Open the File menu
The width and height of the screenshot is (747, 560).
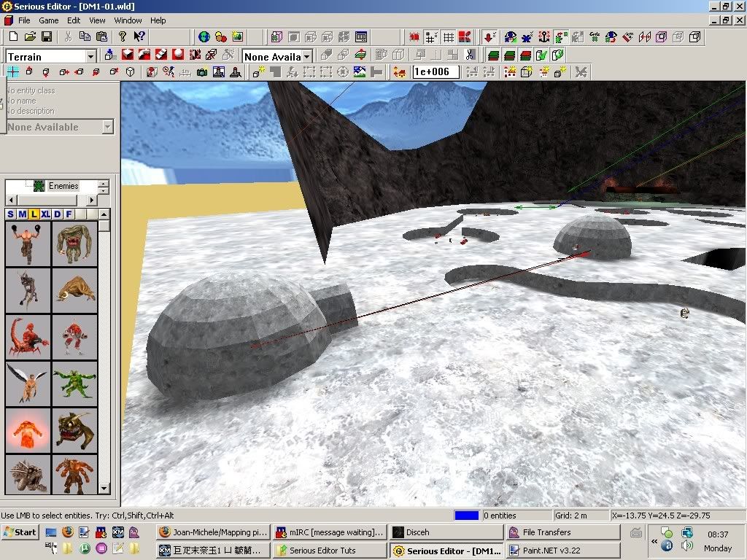[x=24, y=20]
